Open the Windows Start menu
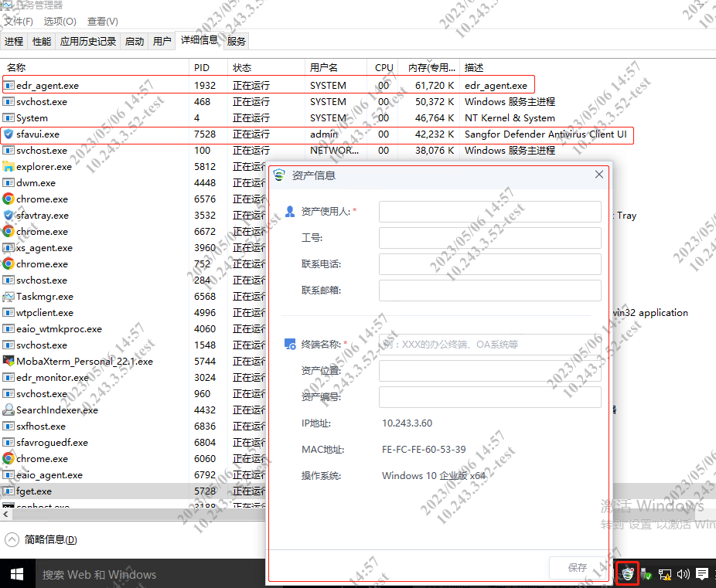Screen dimensions: 716x588 click(x=16, y=574)
